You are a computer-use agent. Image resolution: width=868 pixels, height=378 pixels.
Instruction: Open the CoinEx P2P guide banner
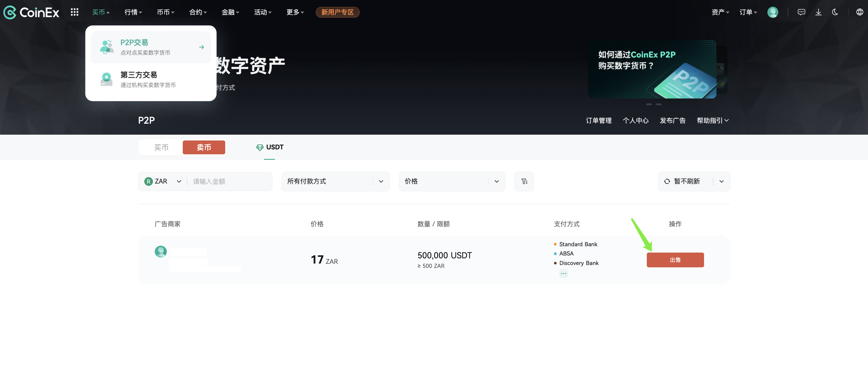coord(652,69)
